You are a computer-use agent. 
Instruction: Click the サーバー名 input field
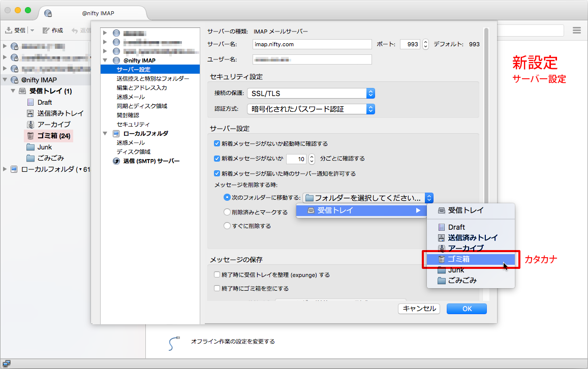point(312,44)
